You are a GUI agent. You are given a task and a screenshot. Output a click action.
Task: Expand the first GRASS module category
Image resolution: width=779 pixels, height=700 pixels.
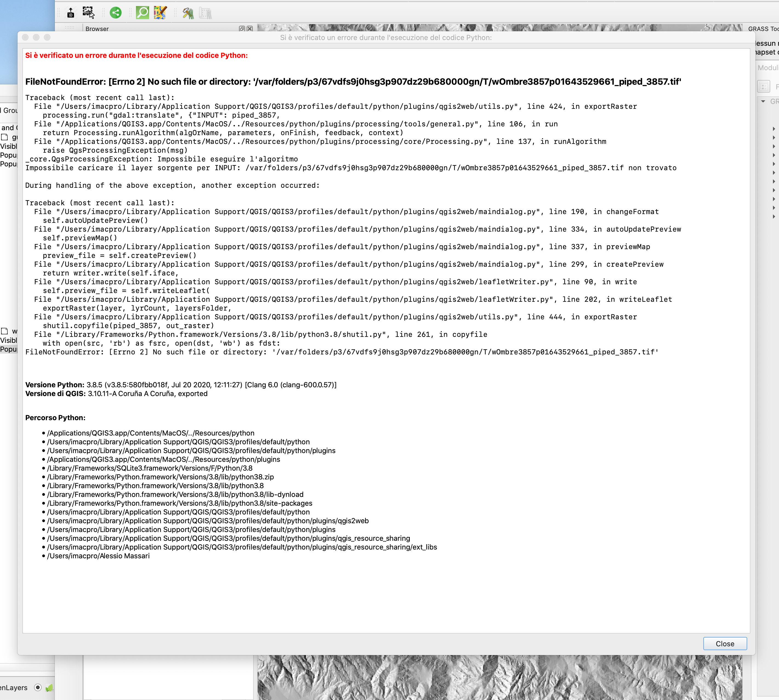774,129
